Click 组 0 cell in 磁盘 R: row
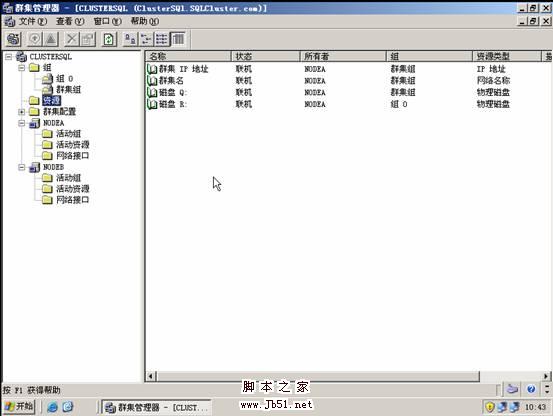This screenshot has height=416, width=553. pos(399,104)
